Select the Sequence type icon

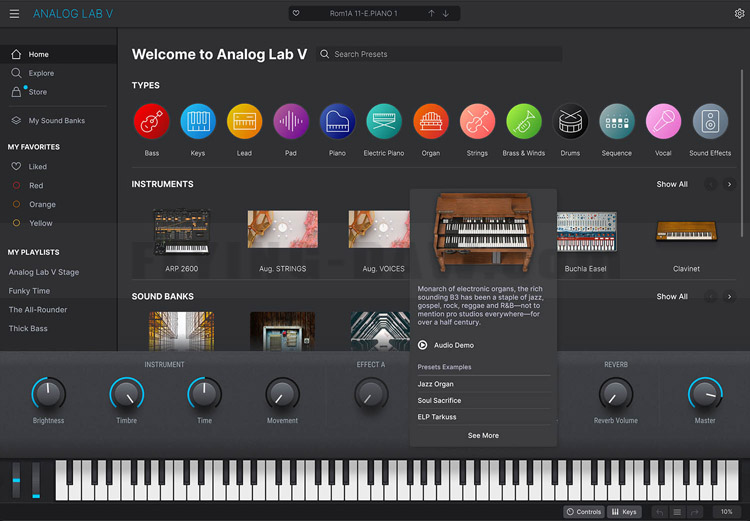[x=617, y=122]
